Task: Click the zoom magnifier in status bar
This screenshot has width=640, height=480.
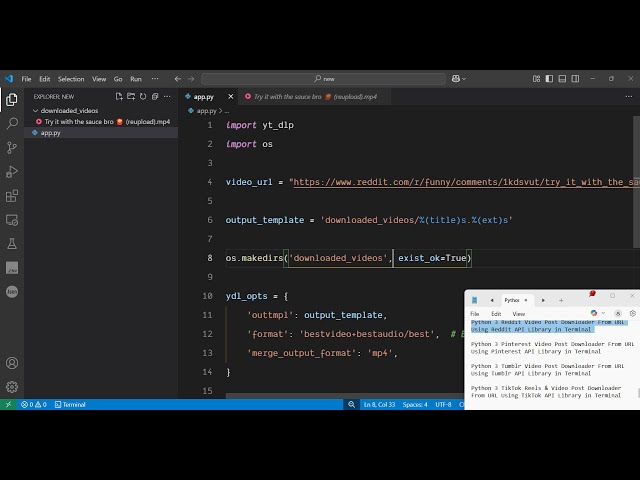Action: (x=351, y=404)
